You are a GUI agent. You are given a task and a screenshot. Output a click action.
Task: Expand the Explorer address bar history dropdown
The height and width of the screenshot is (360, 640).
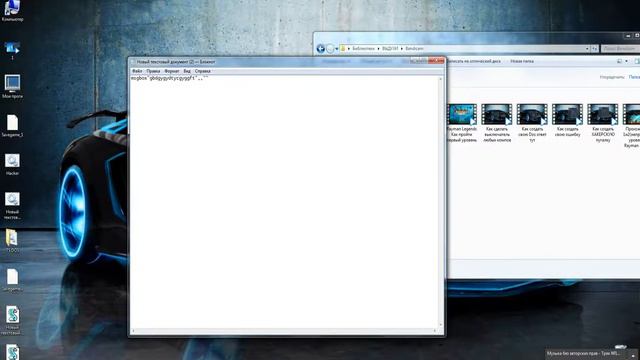587,49
